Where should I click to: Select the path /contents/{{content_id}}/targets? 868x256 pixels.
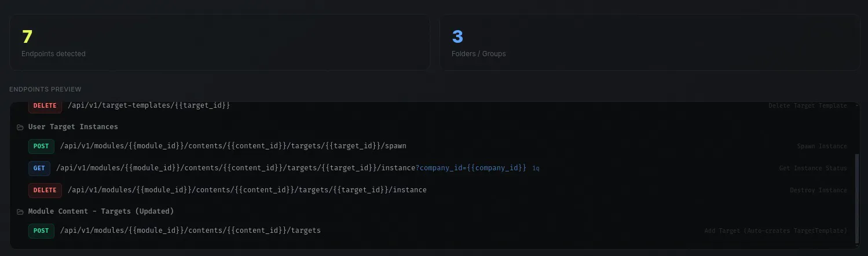[x=191, y=231]
